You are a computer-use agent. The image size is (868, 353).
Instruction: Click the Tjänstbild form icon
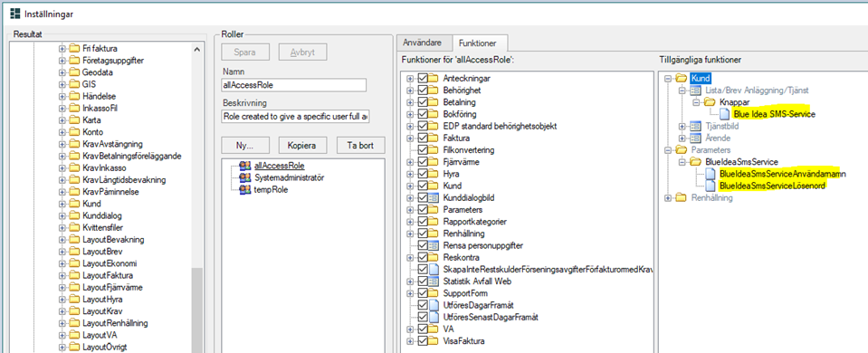tap(696, 126)
